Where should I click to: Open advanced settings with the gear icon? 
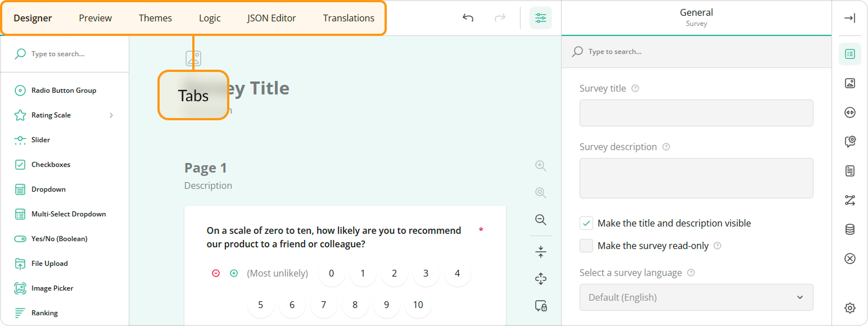[x=849, y=307]
